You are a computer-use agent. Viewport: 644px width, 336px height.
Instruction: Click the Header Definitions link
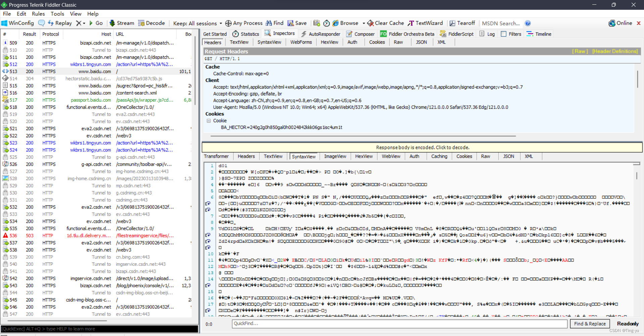coord(615,51)
